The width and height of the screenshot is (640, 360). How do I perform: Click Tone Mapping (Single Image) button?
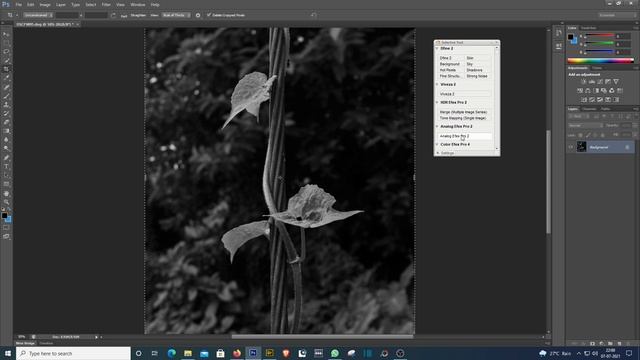click(x=464, y=118)
